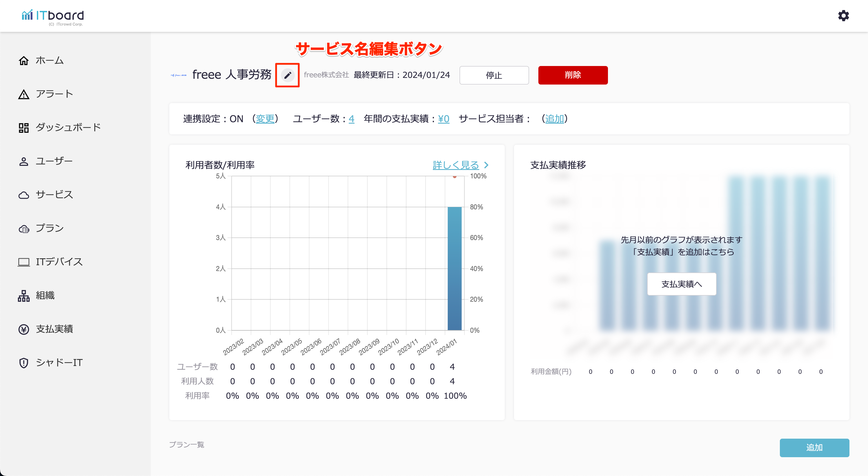Image resolution: width=868 pixels, height=476 pixels.
Task: Expand details with the 詳しく見る chevron
Action: pyautogui.click(x=486, y=165)
